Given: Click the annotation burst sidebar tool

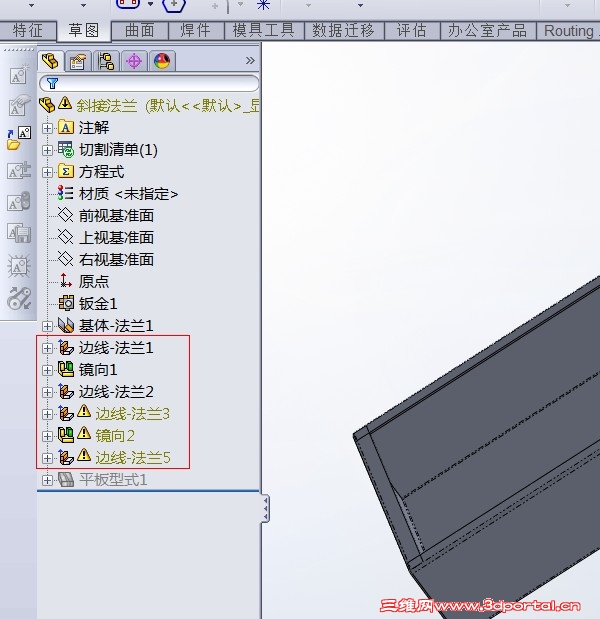Looking at the screenshot, I should click(x=19, y=266).
